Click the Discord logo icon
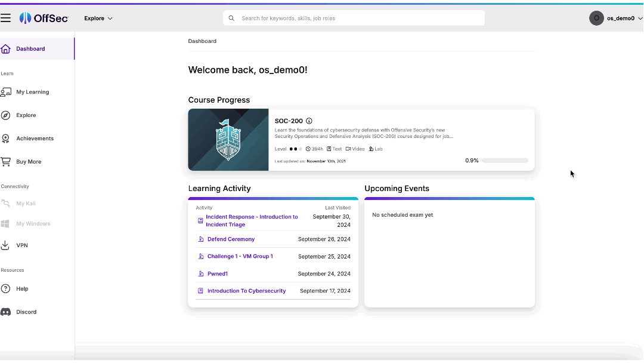 click(x=6, y=312)
